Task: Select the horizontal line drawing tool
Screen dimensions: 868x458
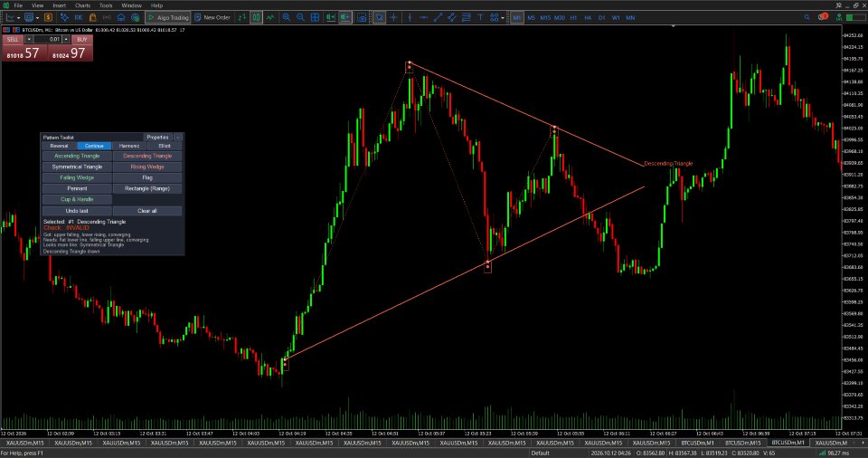Action: click(x=424, y=18)
